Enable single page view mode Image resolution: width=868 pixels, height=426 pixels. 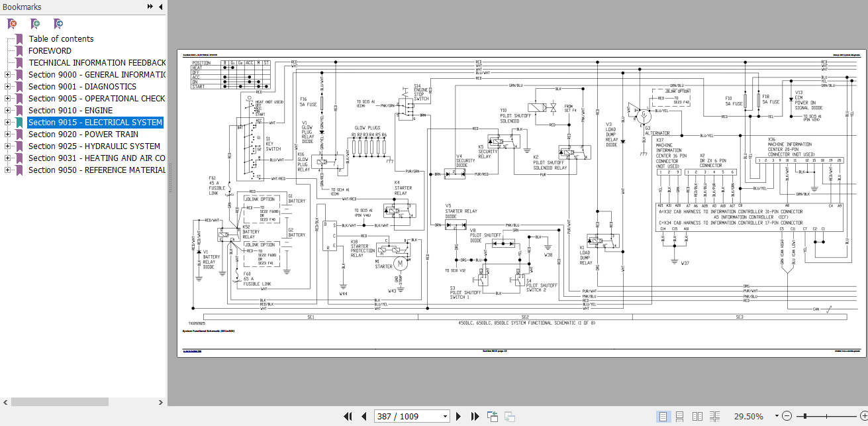(x=663, y=417)
